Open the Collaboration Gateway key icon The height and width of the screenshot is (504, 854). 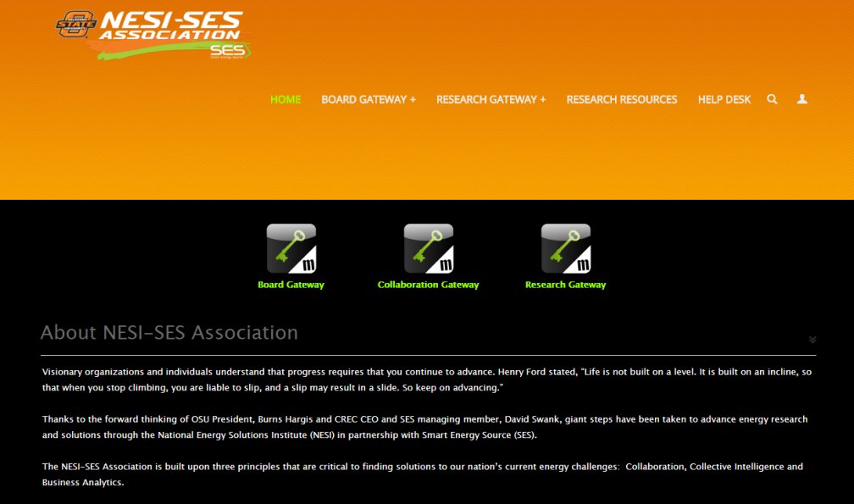click(x=428, y=248)
